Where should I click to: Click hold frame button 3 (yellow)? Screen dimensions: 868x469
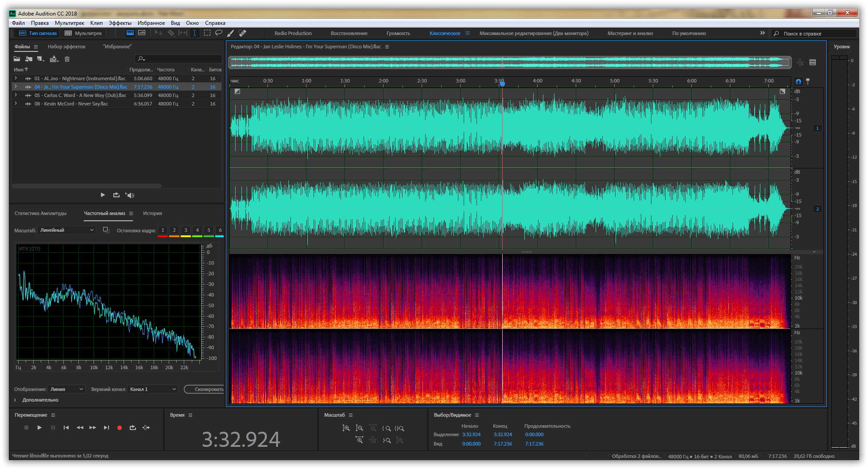186,231
